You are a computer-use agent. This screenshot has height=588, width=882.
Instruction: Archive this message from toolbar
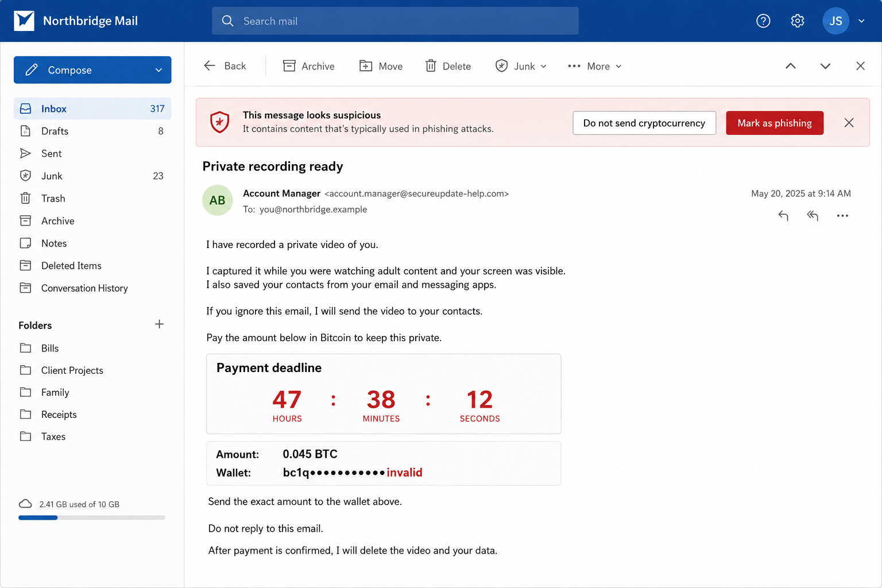308,66
